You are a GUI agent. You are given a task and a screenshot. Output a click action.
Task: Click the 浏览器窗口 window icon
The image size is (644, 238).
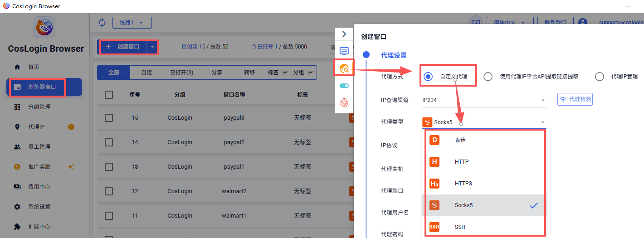click(17, 87)
